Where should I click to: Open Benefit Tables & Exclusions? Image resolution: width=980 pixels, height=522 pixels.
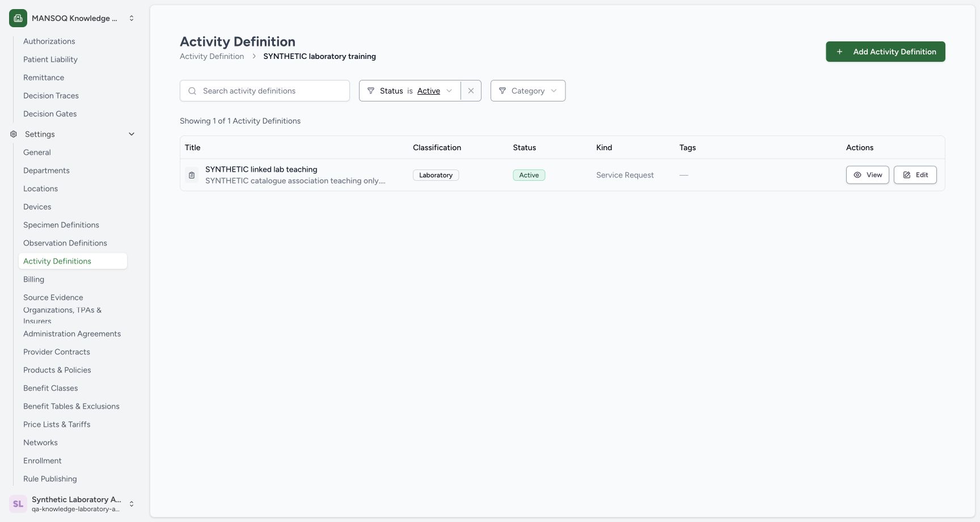[x=73, y=406]
